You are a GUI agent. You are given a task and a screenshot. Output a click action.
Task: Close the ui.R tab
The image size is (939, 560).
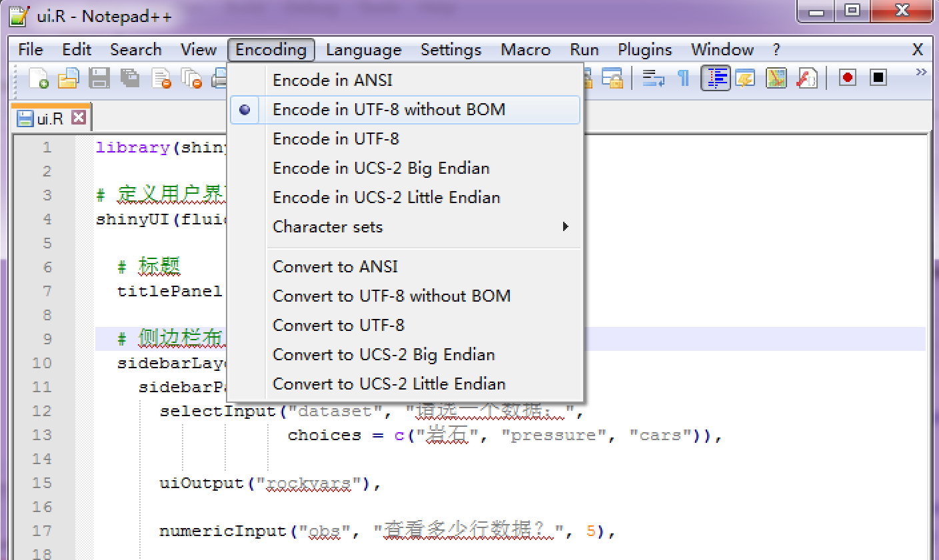click(79, 117)
